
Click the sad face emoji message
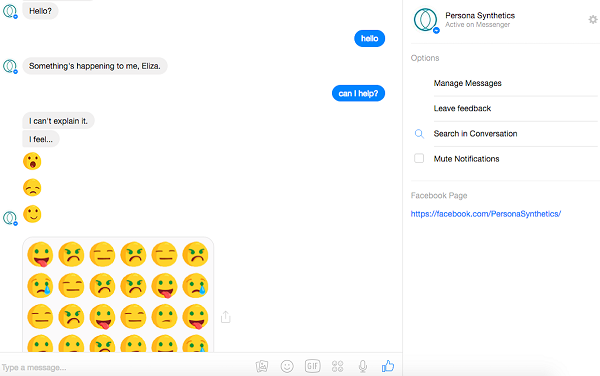(32, 187)
